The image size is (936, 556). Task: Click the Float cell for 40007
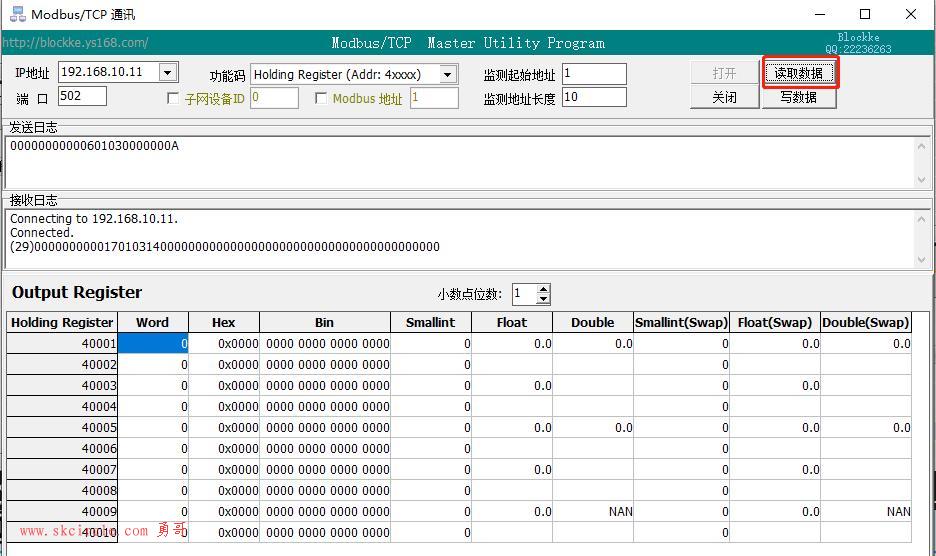pos(512,469)
